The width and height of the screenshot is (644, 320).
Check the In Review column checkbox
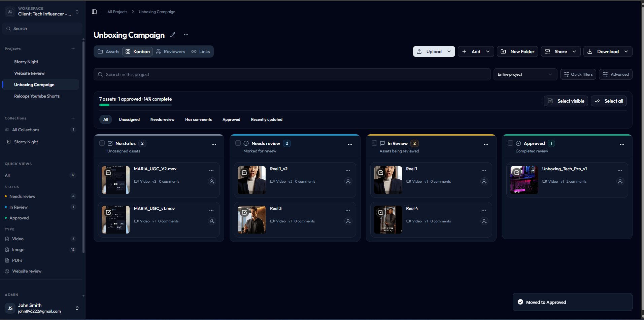(374, 143)
